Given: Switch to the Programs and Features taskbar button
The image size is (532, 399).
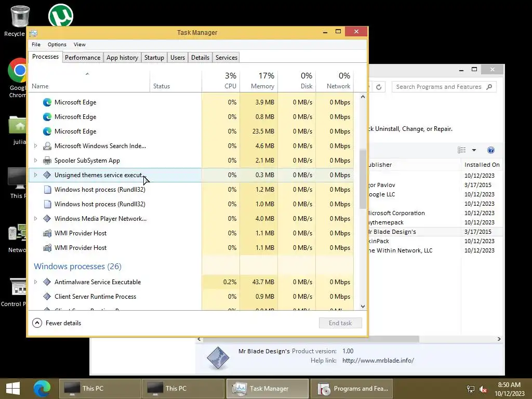Looking at the screenshot, I should [x=352, y=389].
